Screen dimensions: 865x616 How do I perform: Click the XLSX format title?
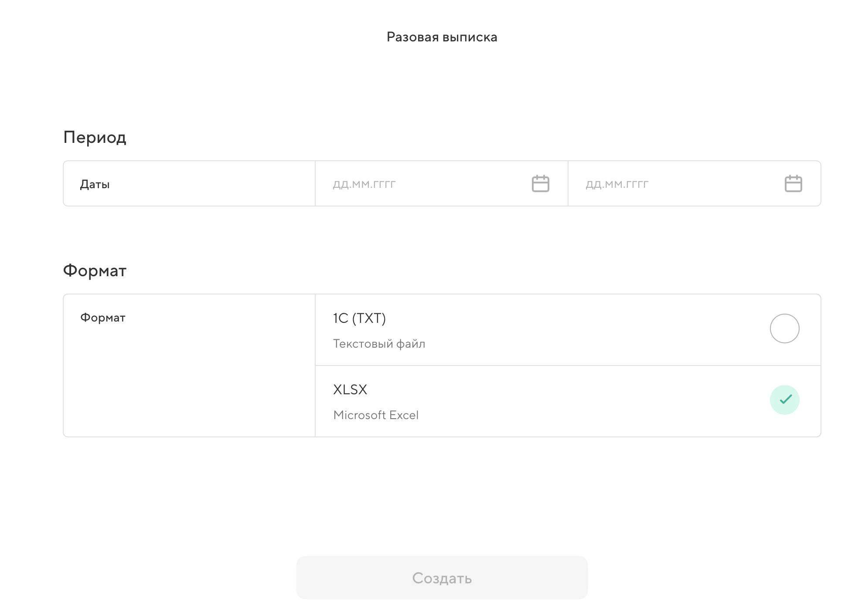pyautogui.click(x=350, y=389)
